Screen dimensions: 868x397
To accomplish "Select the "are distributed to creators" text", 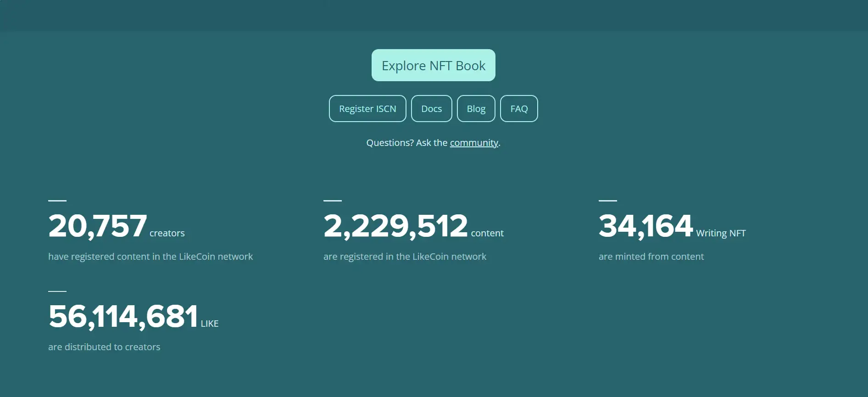I will [x=104, y=347].
